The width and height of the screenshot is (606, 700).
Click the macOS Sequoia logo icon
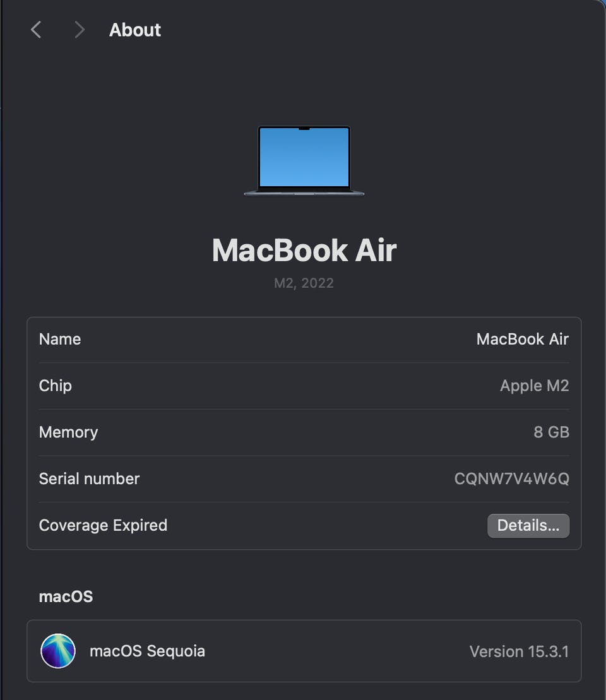[x=58, y=651]
